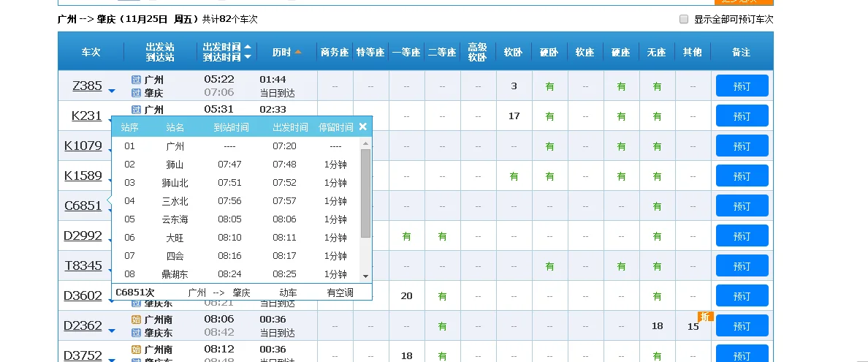Click duration 01:44 for Z385
The height and width of the screenshot is (362, 868).
coord(273,79)
